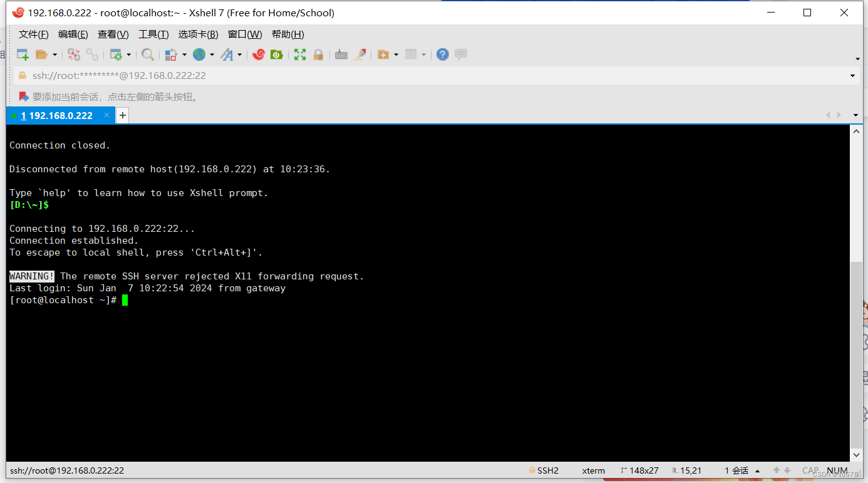This screenshot has width=868, height=483.
Task: Create a new session
Action: pos(22,55)
